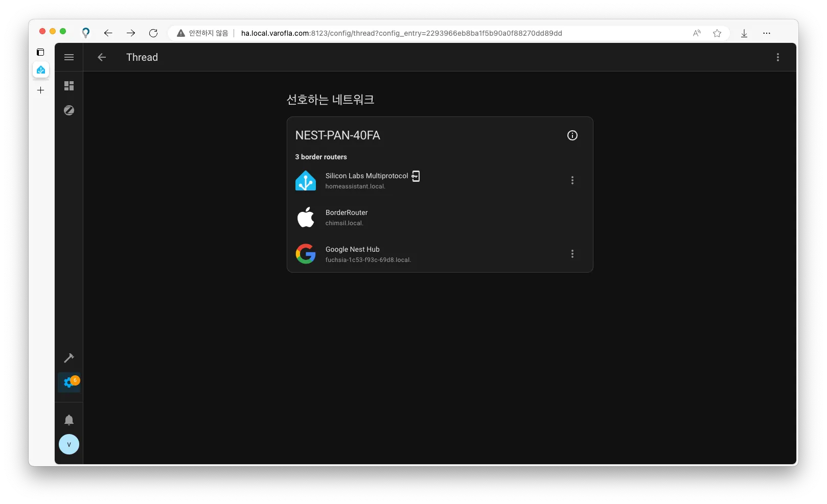Image resolution: width=827 pixels, height=504 pixels.
Task: Open the notifications bell
Action: click(69, 420)
